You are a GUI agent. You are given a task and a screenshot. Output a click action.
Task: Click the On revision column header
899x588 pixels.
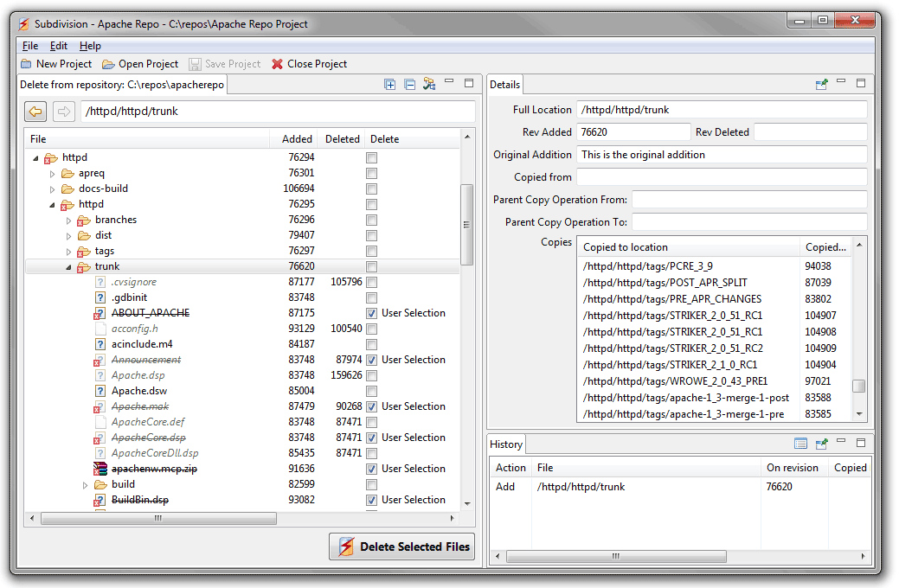point(793,468)
